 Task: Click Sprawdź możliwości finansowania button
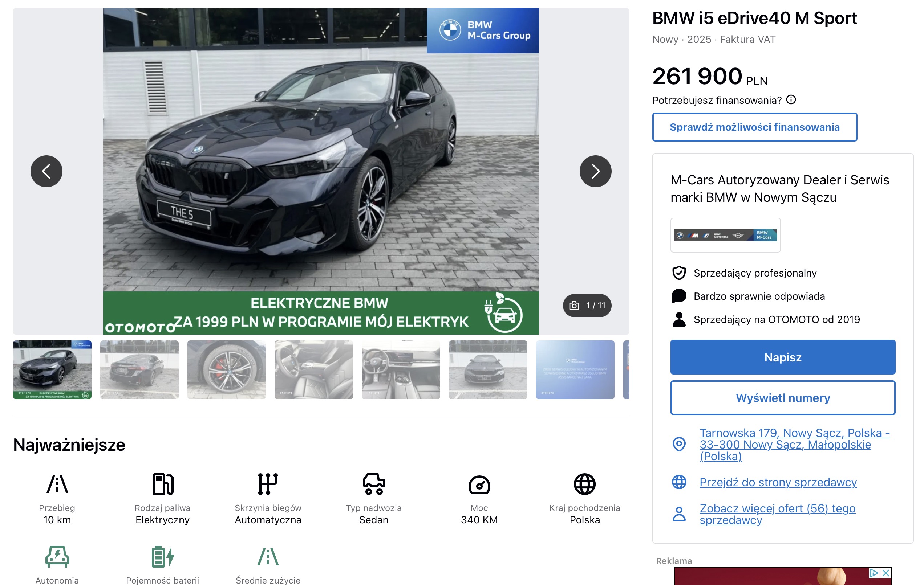(754, 127)
